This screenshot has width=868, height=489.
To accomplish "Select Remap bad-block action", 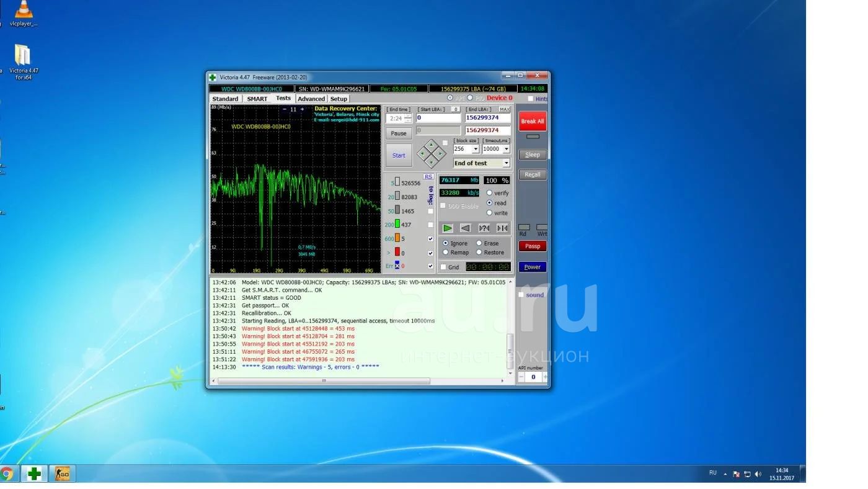I will [x=445, y=253].
